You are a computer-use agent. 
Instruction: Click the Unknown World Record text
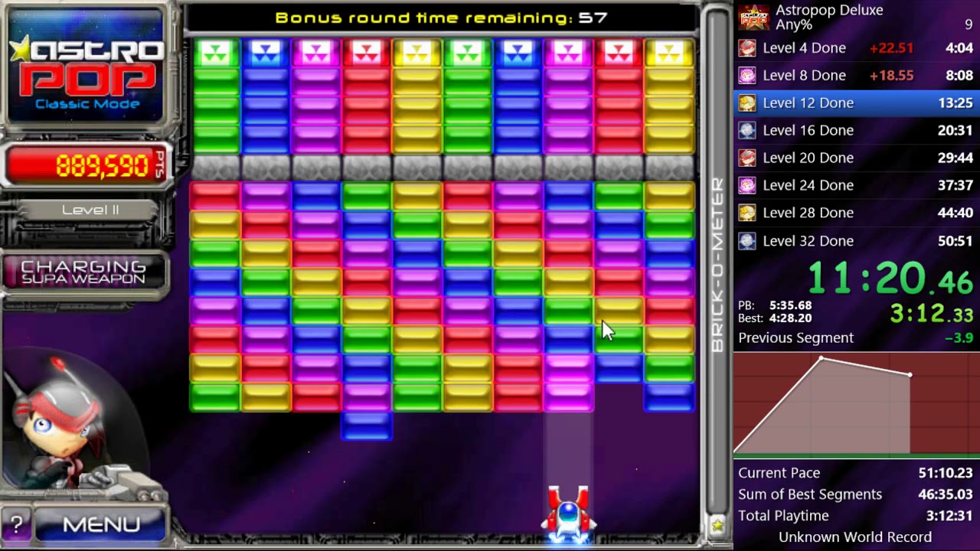click(x=855, y=537)
